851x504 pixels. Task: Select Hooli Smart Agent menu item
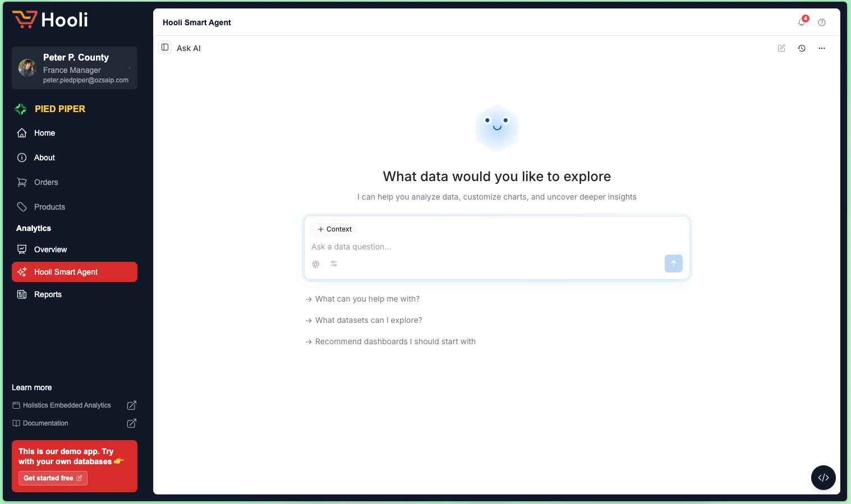[x=75, y=272]
